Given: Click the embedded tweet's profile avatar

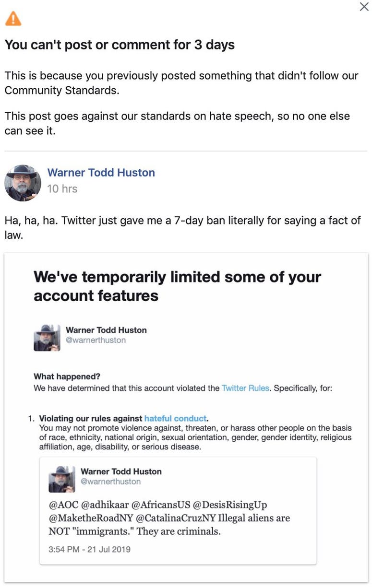Looking at the screenshot, I should pos(62,479).
